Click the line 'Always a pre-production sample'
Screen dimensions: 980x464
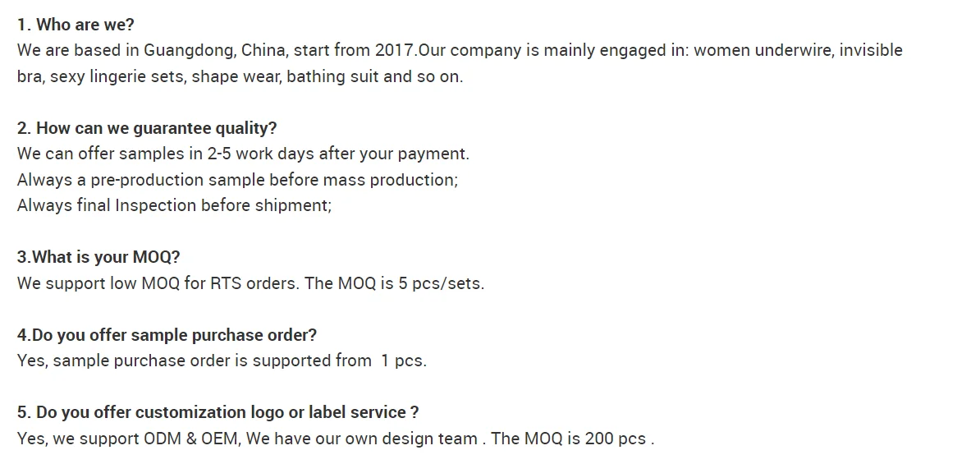point(237,180)
